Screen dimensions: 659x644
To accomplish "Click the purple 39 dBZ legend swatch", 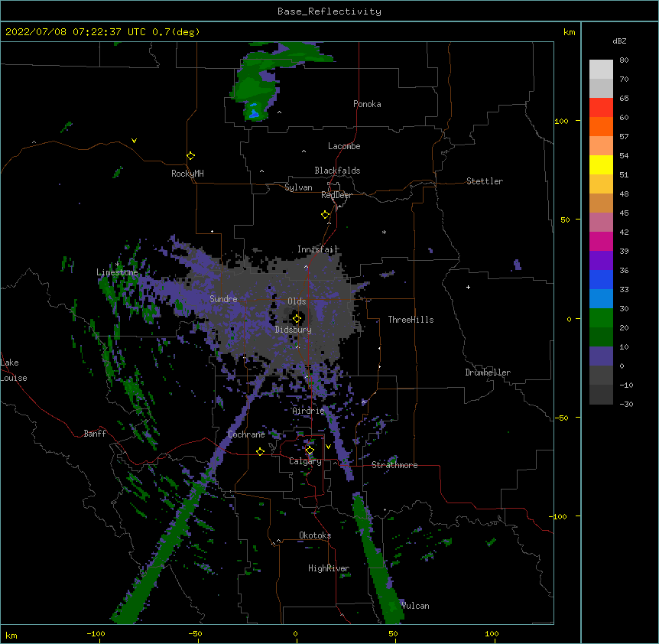I will (601, 261).
